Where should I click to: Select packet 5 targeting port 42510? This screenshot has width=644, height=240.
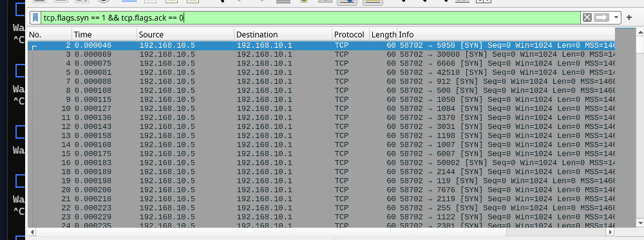[321, 72]
